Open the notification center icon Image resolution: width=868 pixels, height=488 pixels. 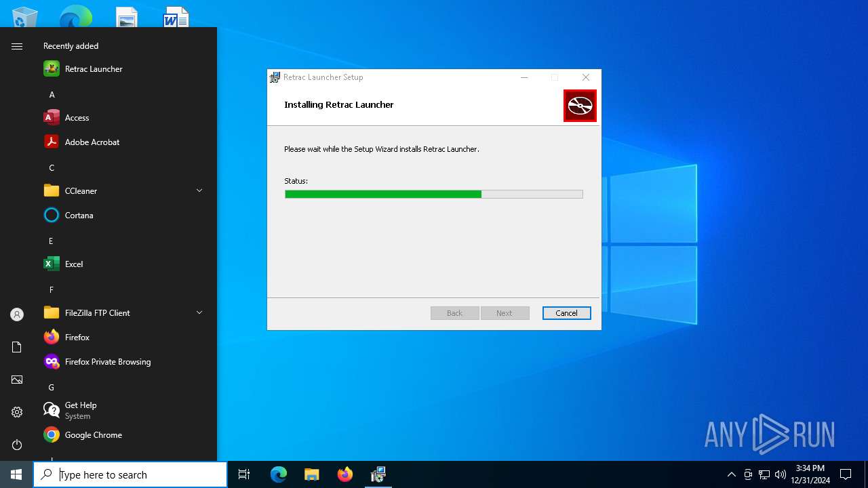[x=846, y=474]
